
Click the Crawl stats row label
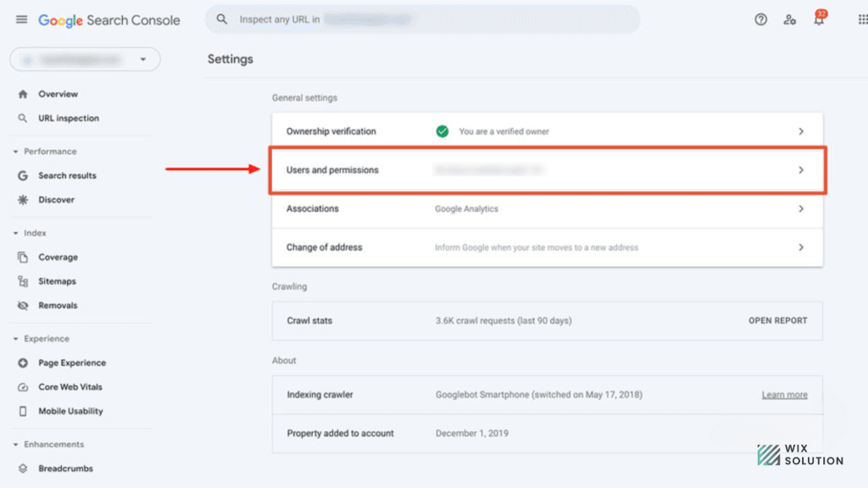tap(309, 321)
